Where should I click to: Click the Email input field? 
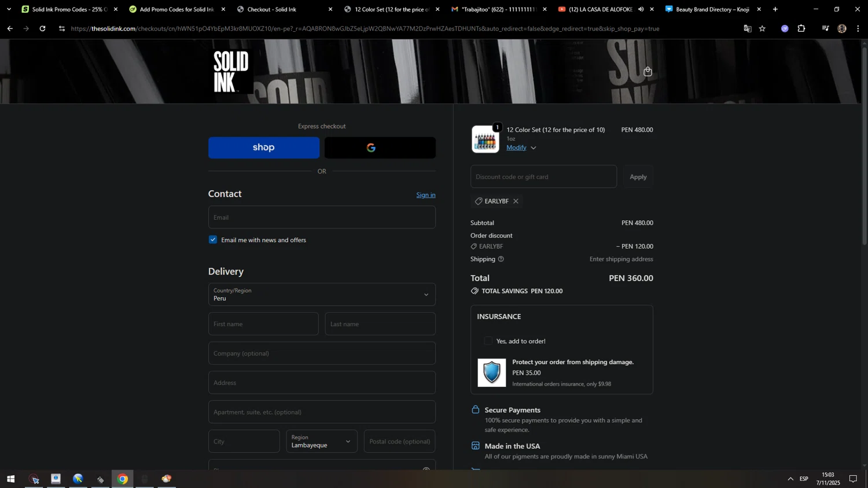[322, 217]
